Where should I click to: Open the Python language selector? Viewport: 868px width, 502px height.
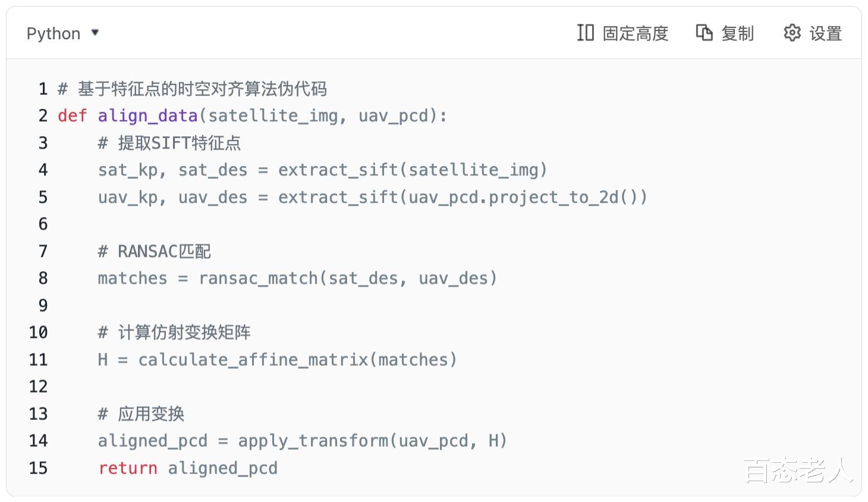point(54,33)
